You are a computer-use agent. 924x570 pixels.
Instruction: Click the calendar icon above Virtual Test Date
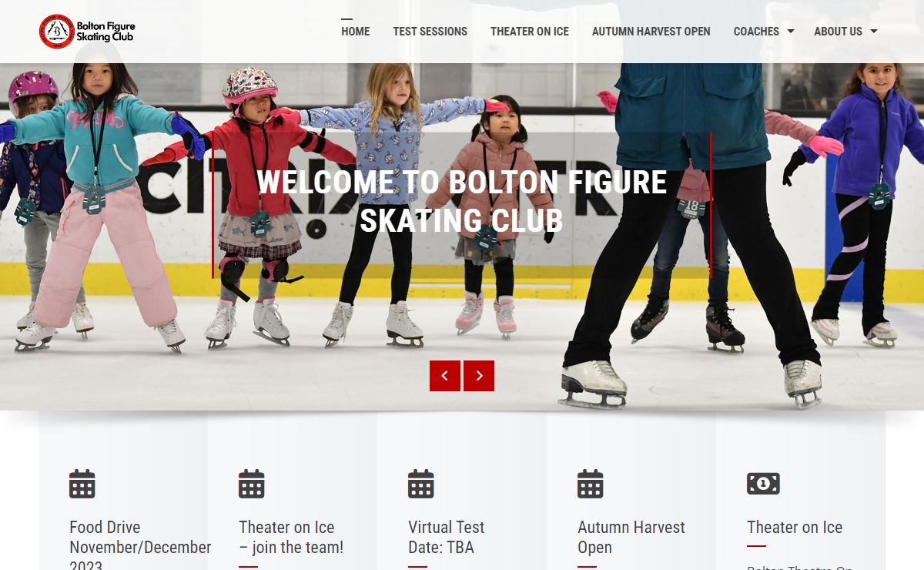pos(421,484)
